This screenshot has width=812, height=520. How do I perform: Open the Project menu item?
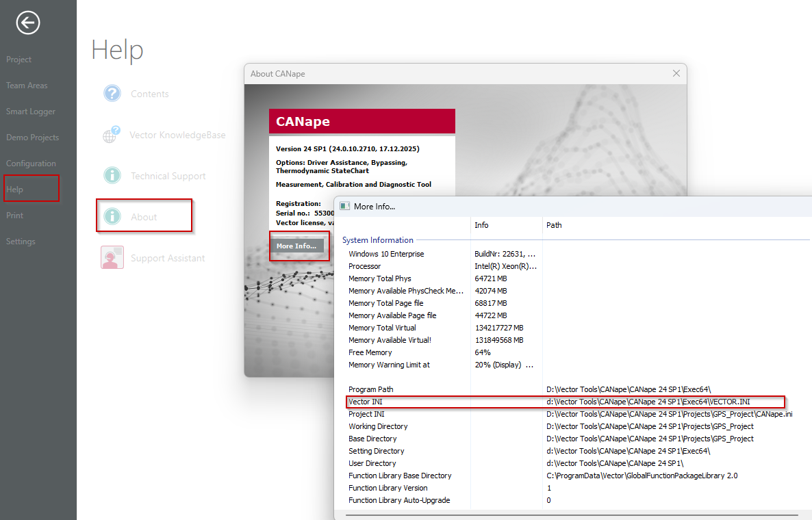pos(19,60)
